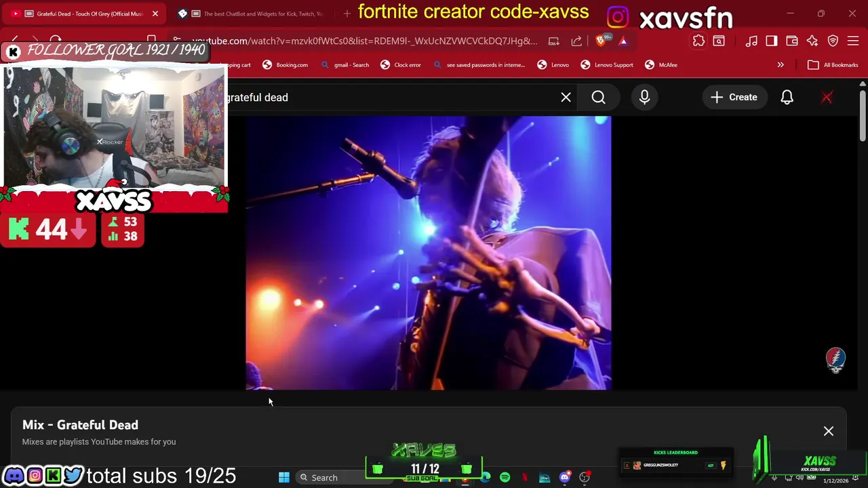
Task: Open the Brave Wallet icon
Action: click(792, 41)
